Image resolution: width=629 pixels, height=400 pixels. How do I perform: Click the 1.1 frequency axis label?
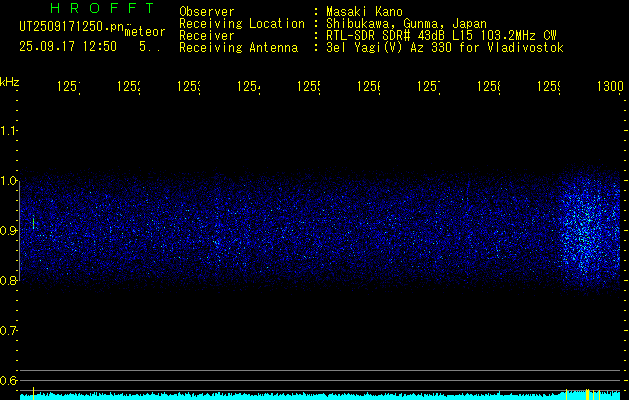pos(9,131)
